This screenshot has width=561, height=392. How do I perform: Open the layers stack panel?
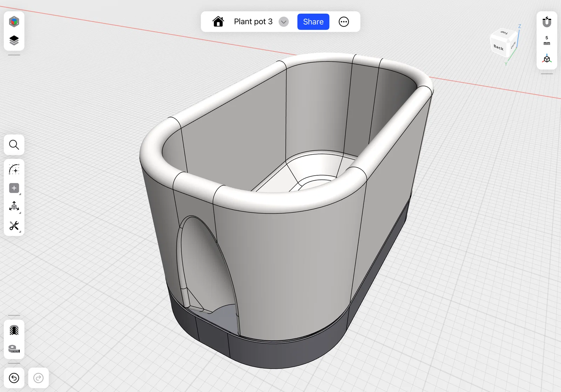[x=14, y=40]
